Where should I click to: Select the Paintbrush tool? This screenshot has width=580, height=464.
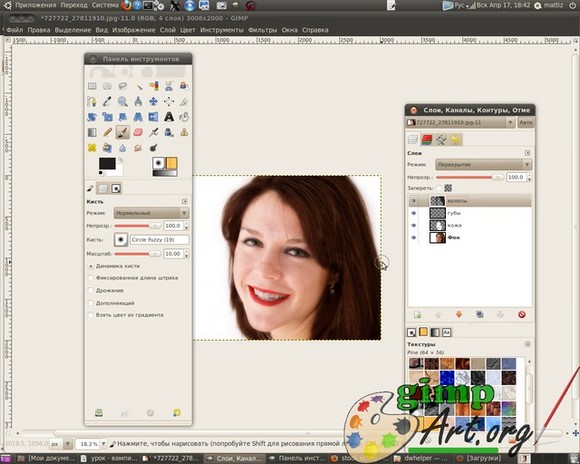(x=122, y=132)
